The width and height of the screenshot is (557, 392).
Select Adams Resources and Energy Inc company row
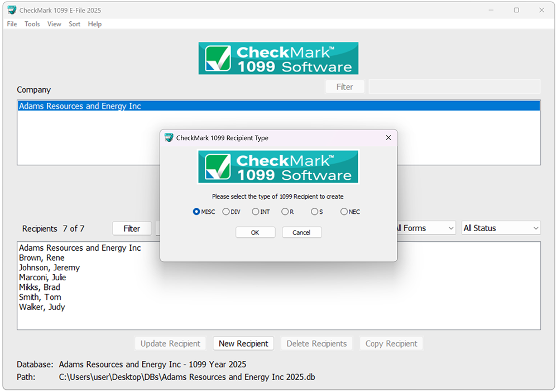[x=278, y=106]
